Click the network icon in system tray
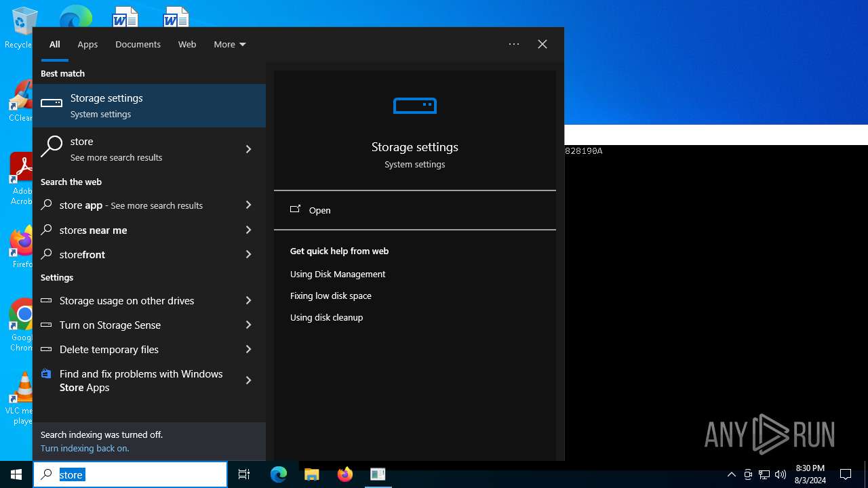The height and width of the screenshot is (488, 868). [x=764, y=474]
